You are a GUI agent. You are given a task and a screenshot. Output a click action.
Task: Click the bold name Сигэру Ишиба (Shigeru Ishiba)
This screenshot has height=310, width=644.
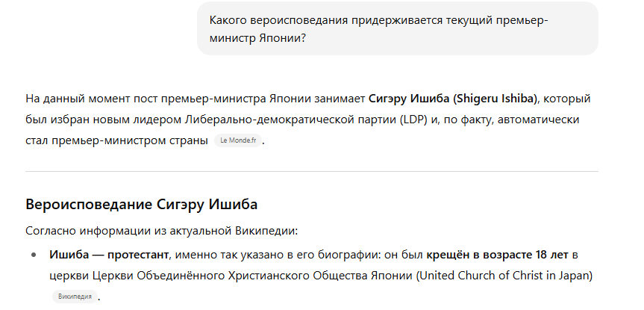453,99
